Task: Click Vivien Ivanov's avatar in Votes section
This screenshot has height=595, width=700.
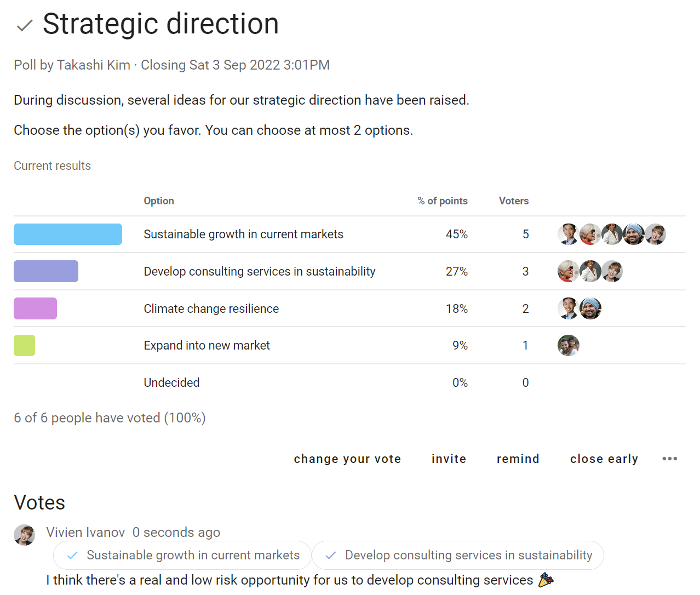Action: (x=24, y=535)
